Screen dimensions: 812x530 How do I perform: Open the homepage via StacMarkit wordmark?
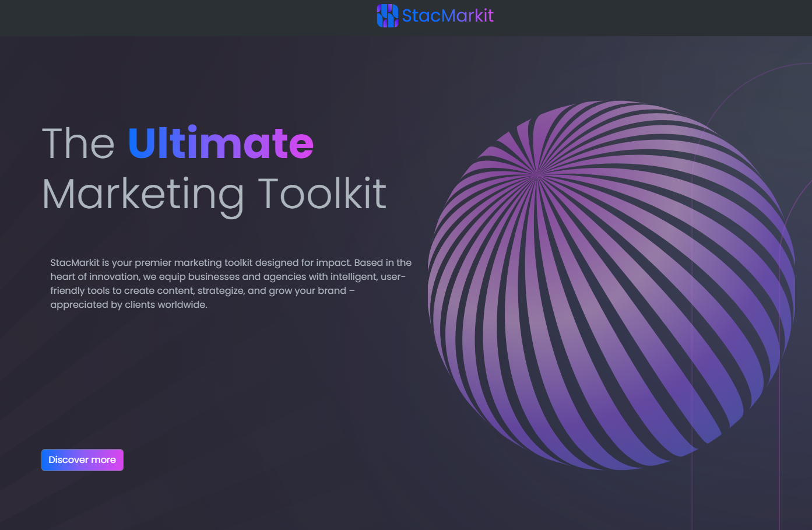448,15
